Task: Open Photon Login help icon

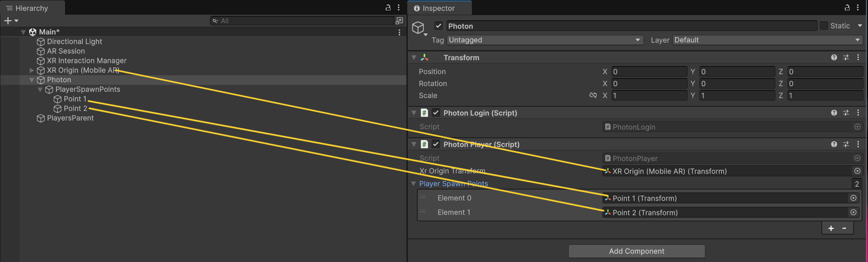Action: pos(834,113)
